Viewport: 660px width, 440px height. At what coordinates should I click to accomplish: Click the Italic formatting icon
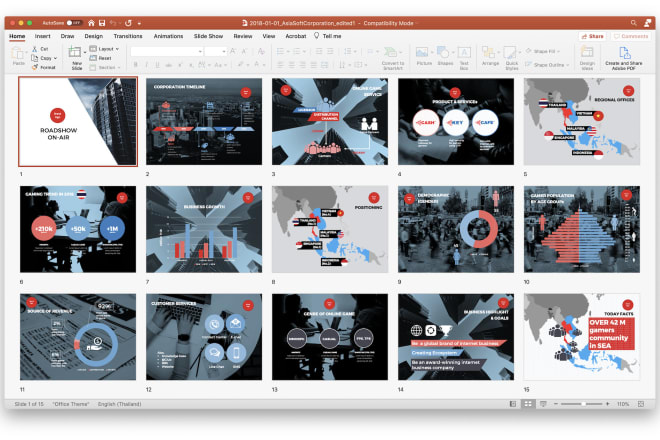[x=146, y=65]
